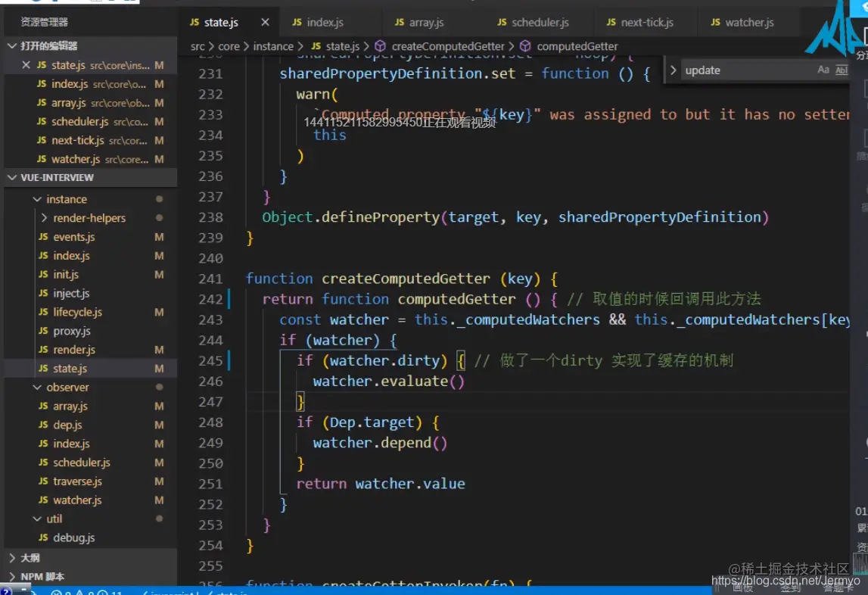Toggle Match Case in find widget
This screenshot has height=595, width=868.
[823, 70]
